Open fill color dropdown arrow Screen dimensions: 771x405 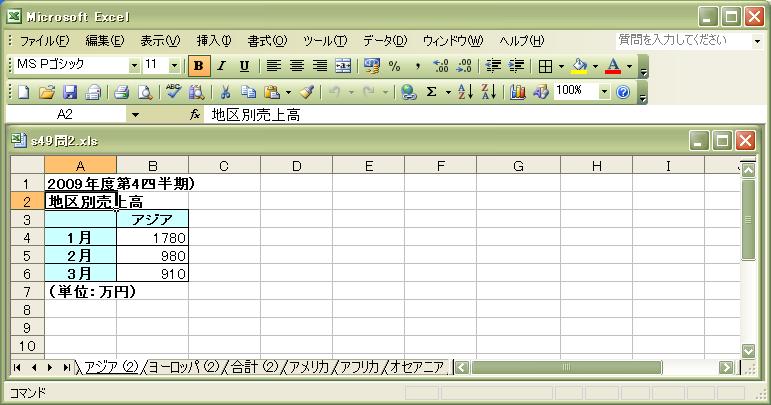click(x=595, y=66)
